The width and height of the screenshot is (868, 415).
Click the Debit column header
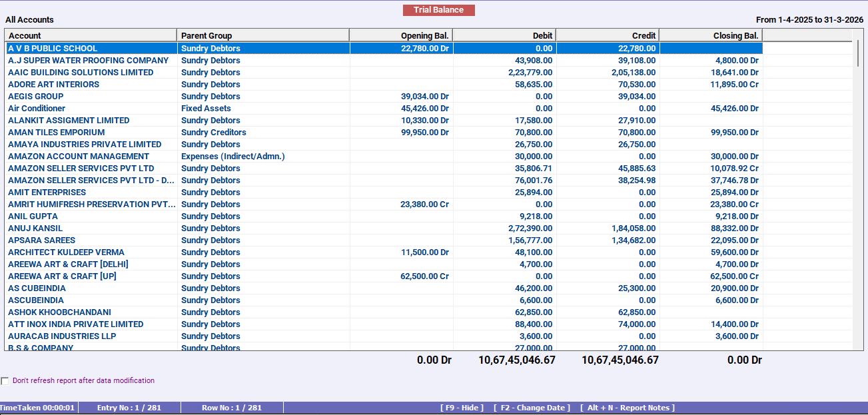pyautogui.click(x=542, y=35)
